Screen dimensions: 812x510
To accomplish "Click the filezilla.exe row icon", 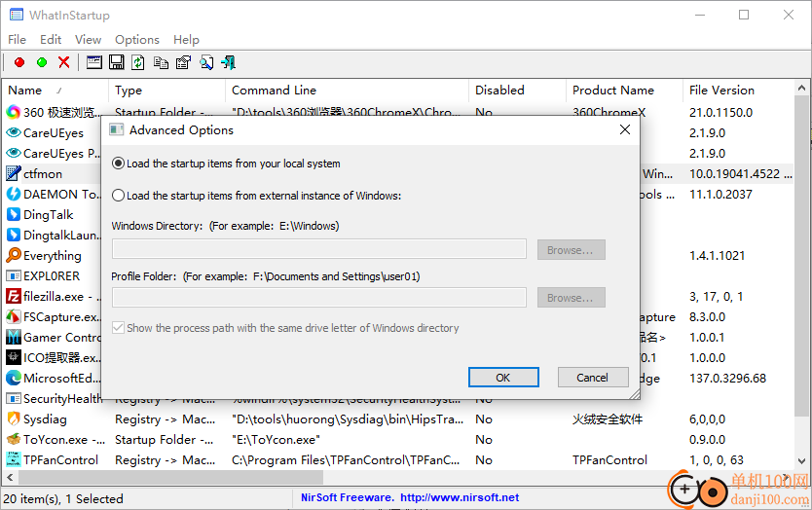I will pos(14,296).
